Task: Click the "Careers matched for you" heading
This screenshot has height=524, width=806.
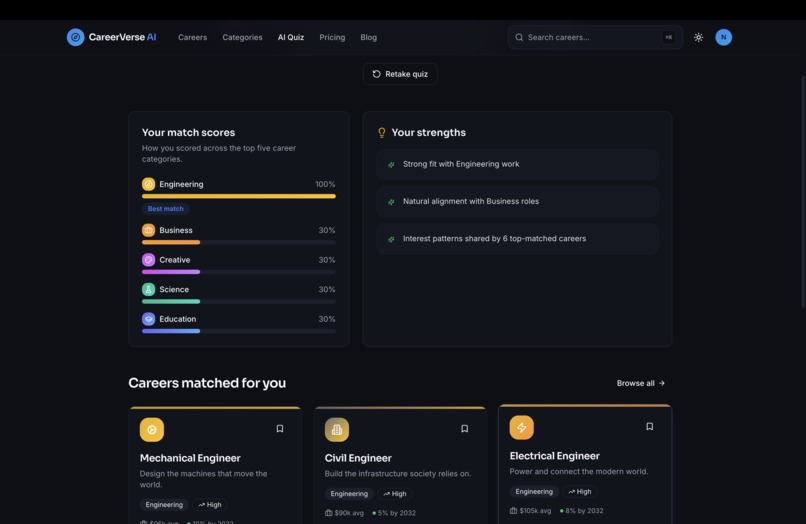Action: 207,383
